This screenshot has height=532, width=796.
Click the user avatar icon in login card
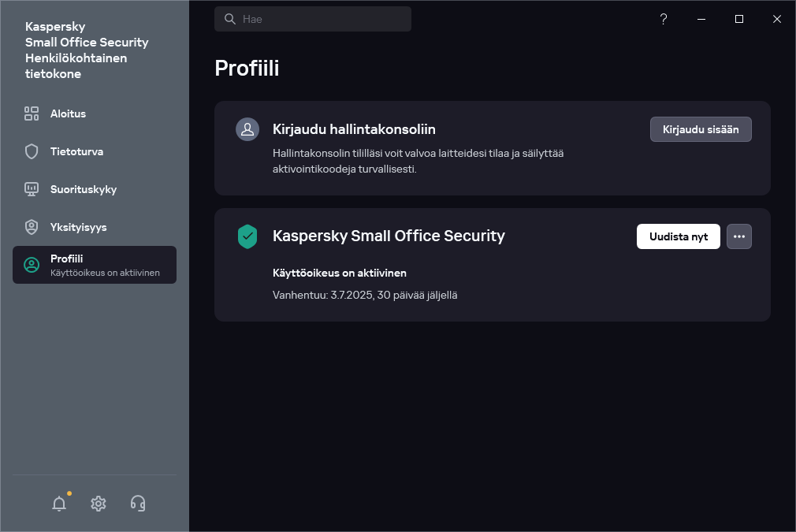247,129
